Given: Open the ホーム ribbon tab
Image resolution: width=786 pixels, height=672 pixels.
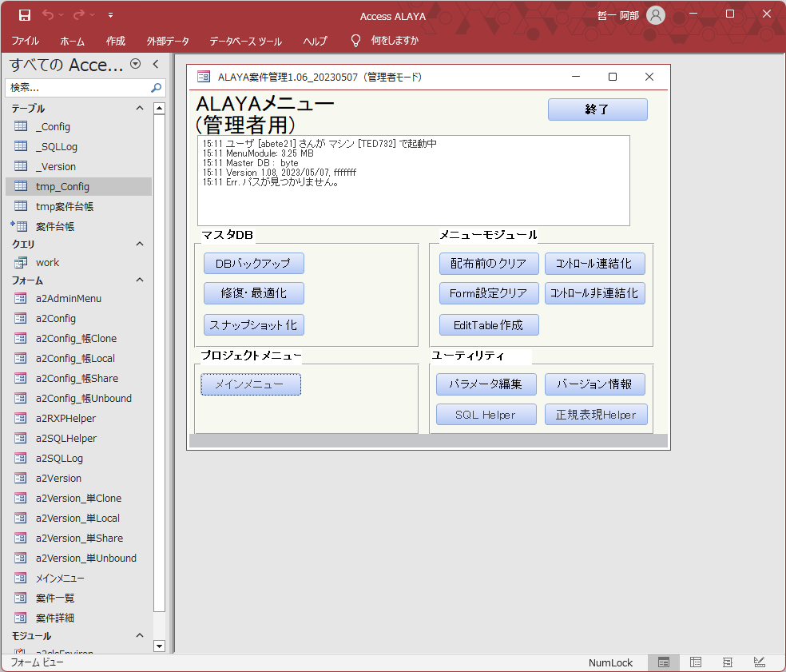Looking at the screenshot, I should pos(72,41).
